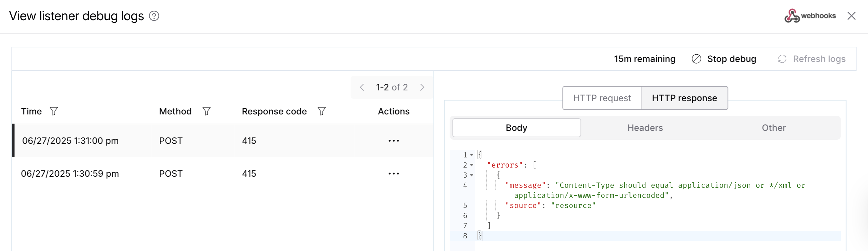Click the 1-2 of 2 pagination label
Viewport: 868px width, 251px height.
pos(392,88)
